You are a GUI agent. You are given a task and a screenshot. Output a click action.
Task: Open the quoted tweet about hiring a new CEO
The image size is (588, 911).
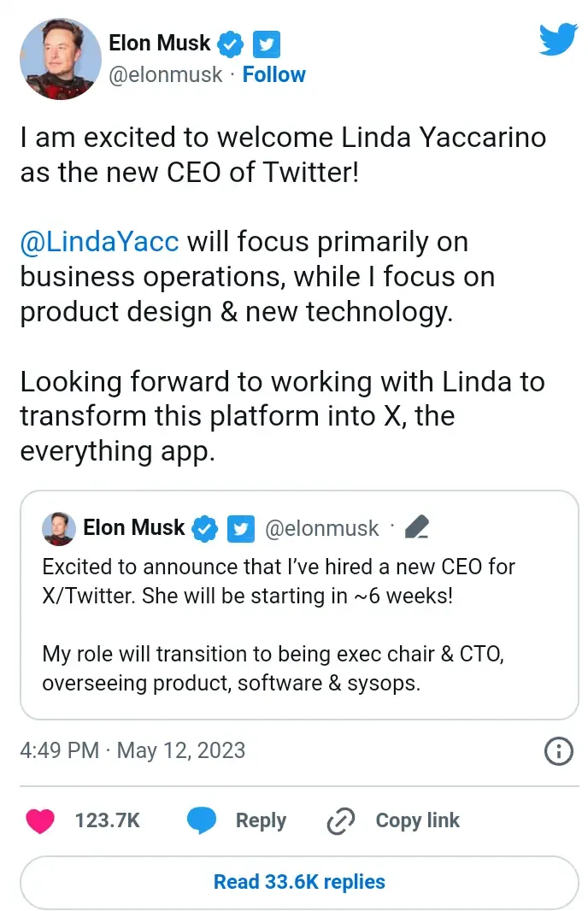pyautogui.click(x=299, y=624)
